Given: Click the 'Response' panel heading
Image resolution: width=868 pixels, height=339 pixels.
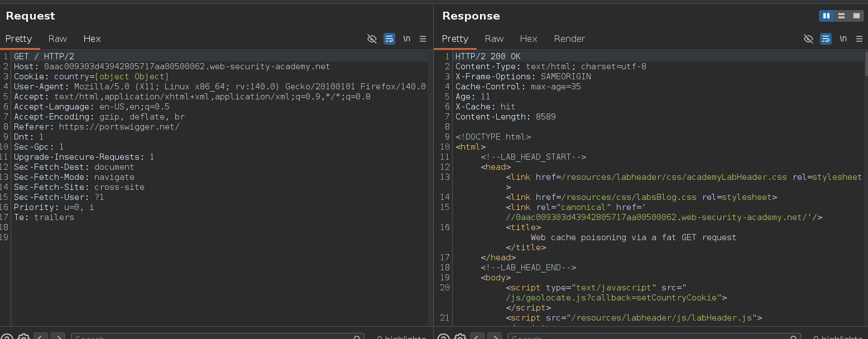Looking at the screenshot, I should [471, 16].
